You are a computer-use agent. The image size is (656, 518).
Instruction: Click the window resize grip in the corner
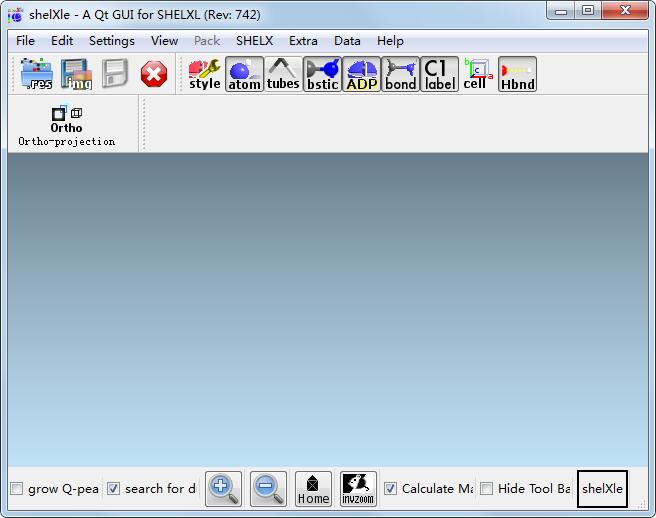(x=642, y=505)
